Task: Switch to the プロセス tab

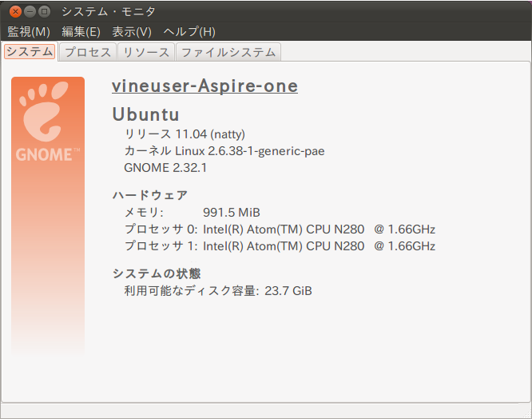Action: pyautogui.click(x=88, y=52)
